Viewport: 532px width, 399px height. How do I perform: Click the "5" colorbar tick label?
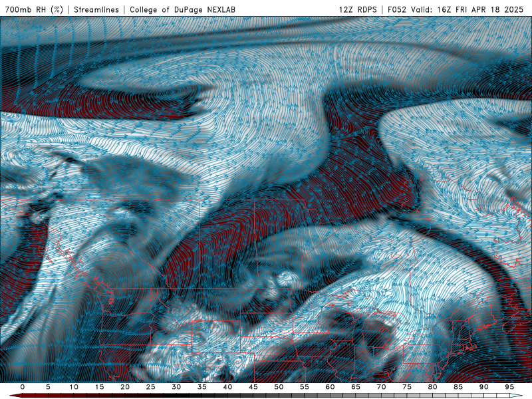click(x=48, y=387)
